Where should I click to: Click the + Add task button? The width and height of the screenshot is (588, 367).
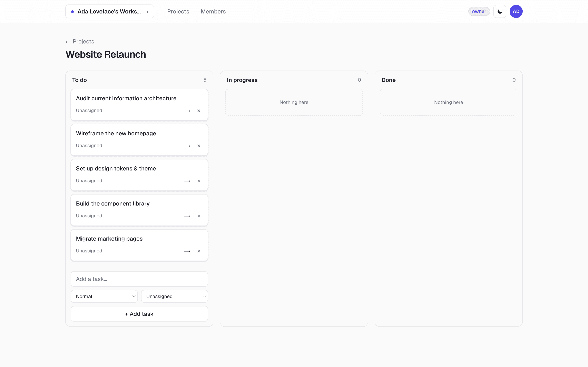tap(139, 314)
